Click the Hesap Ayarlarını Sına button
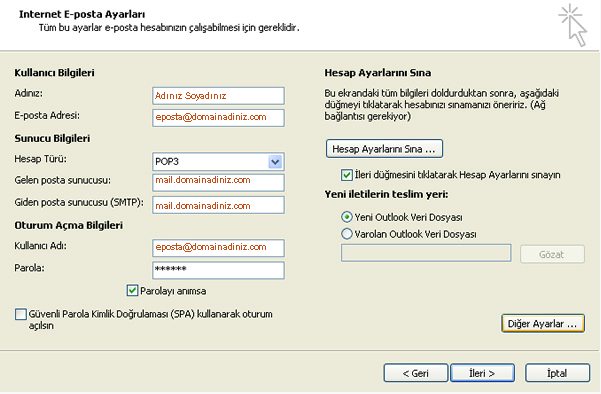The image size is (601, 394). click(x=384, y=149)
